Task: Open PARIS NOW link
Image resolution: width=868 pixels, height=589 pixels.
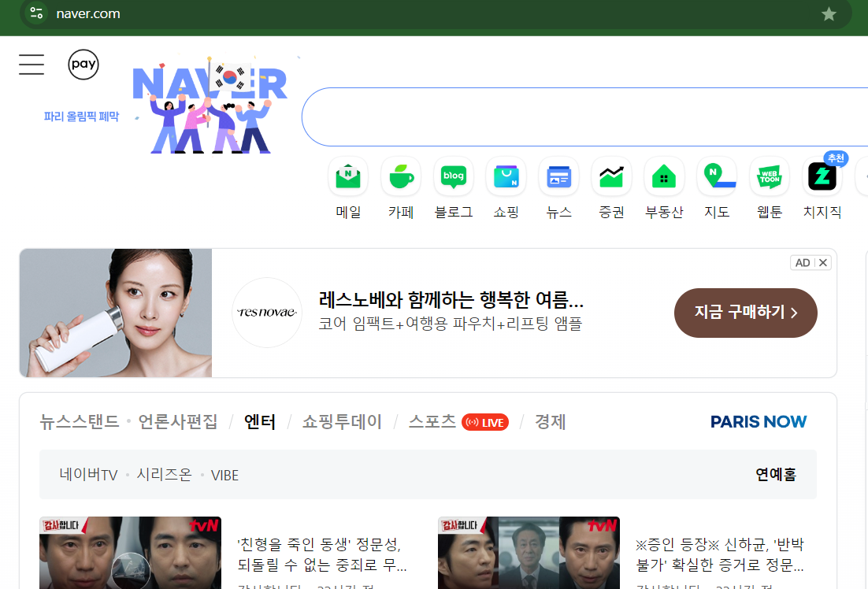Action: 759,422
